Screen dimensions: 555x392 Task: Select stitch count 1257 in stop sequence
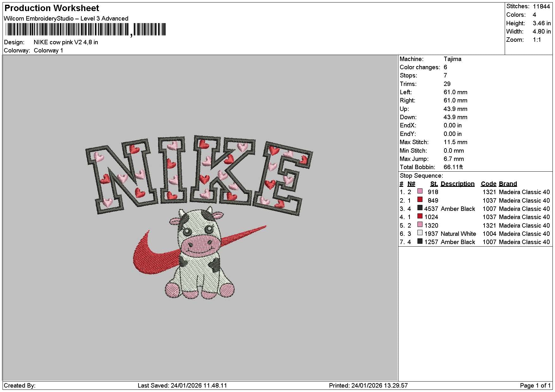coord(431,242)
